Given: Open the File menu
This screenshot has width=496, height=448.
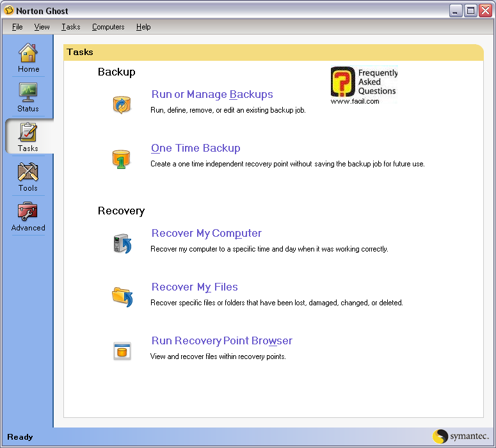Looking at the screenshot, I should pyautogui.click(x=17, y=27).
